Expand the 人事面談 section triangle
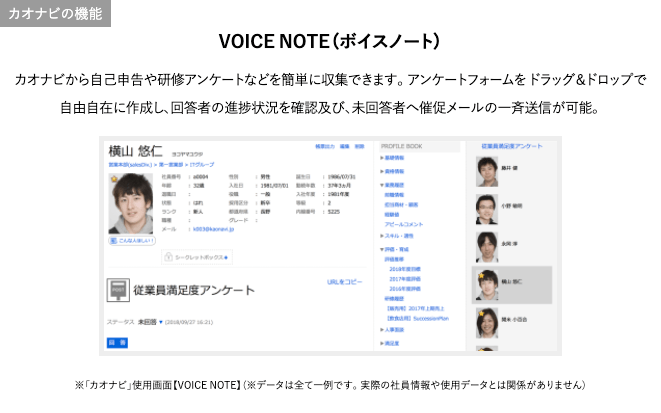The width and height of the screenshot is (661, 413). click(x=382, y=330)
